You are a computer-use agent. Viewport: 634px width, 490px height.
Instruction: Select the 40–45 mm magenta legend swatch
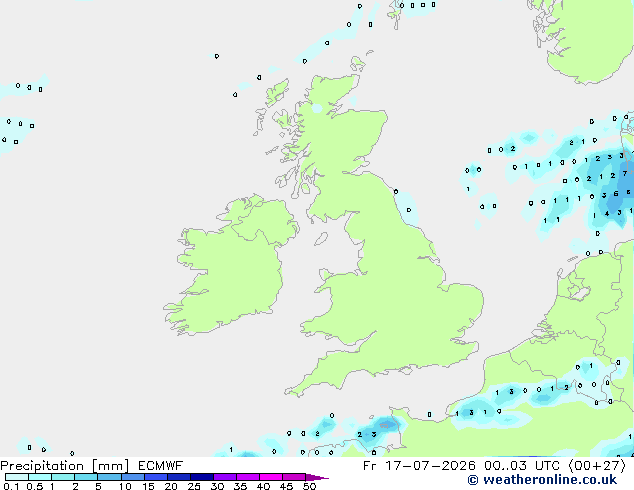pos(271,477)
